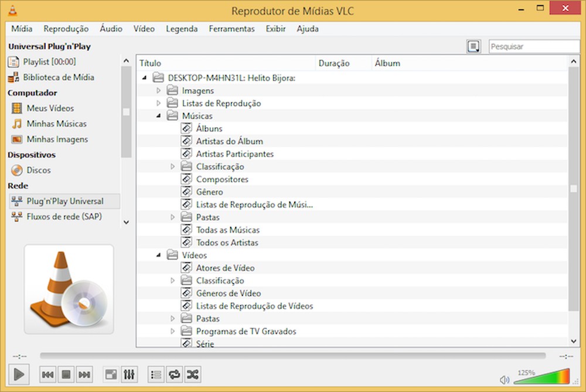Click the Pesquisar search field
Viewport: 586px width, 392px height.
click(534, 46)
